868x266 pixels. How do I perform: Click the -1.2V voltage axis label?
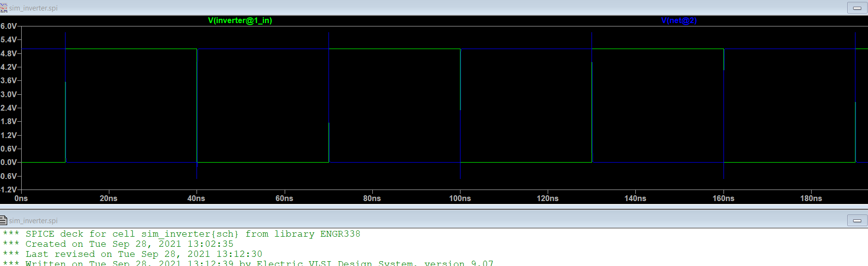point(9,190)
